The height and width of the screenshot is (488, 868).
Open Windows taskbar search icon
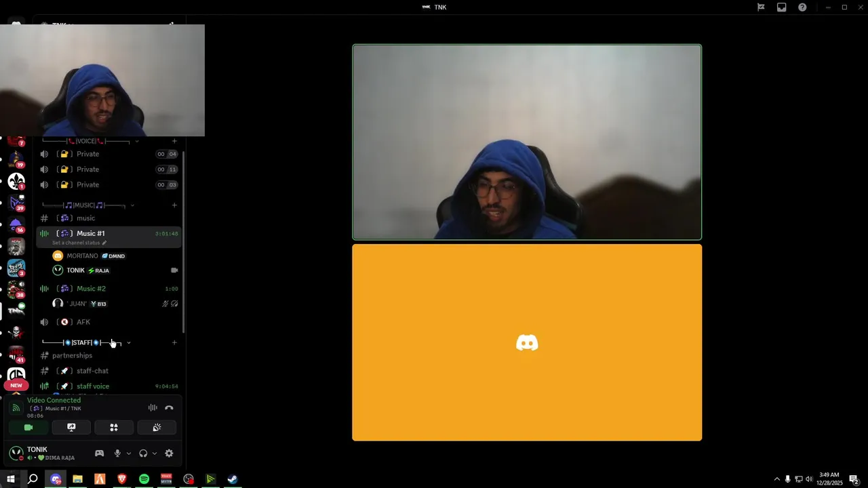[x=33, y=479]
